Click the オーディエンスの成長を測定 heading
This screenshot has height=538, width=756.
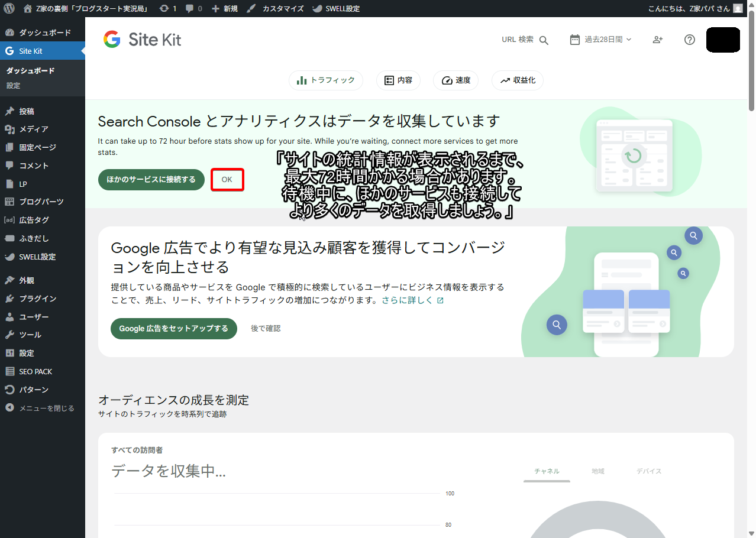tap(174, 400)
